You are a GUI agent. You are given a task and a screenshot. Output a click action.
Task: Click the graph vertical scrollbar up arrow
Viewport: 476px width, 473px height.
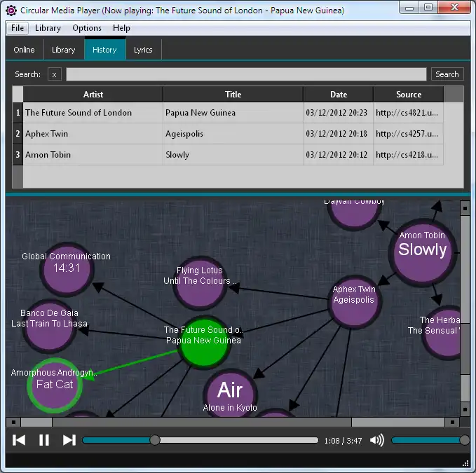pos(465,208)
